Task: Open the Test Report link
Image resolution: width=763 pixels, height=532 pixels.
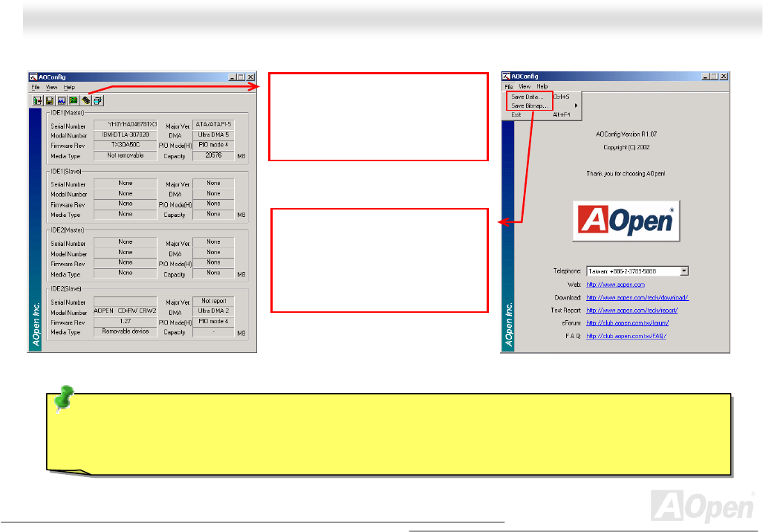Action: click(x=632, y=310)
